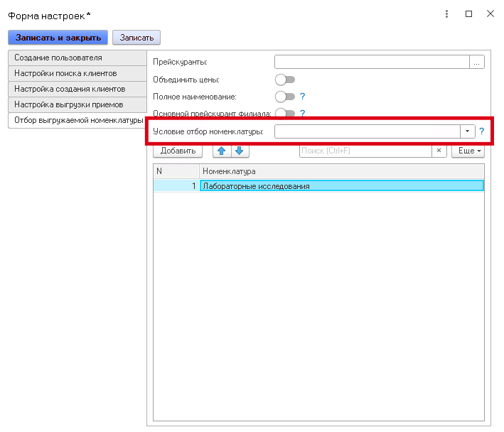Click the move row down arrow
Screen dimensions: 504x432
click(x=240, y=151)
